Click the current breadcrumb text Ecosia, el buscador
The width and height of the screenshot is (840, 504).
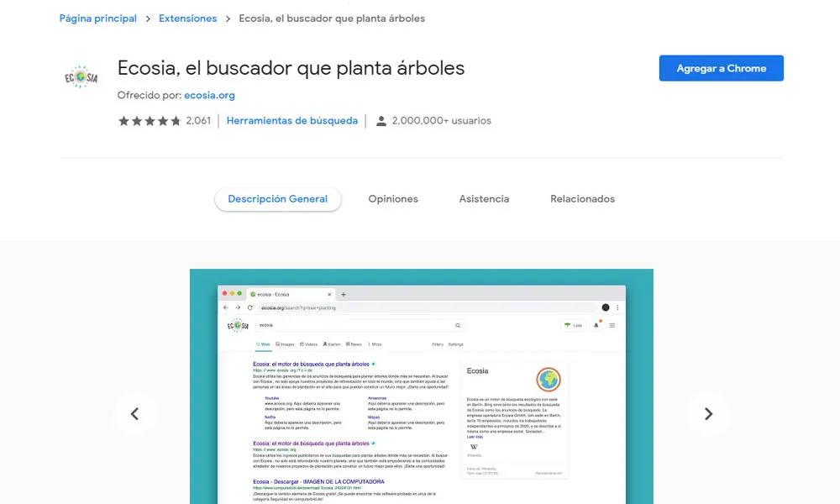coord(332,18)
